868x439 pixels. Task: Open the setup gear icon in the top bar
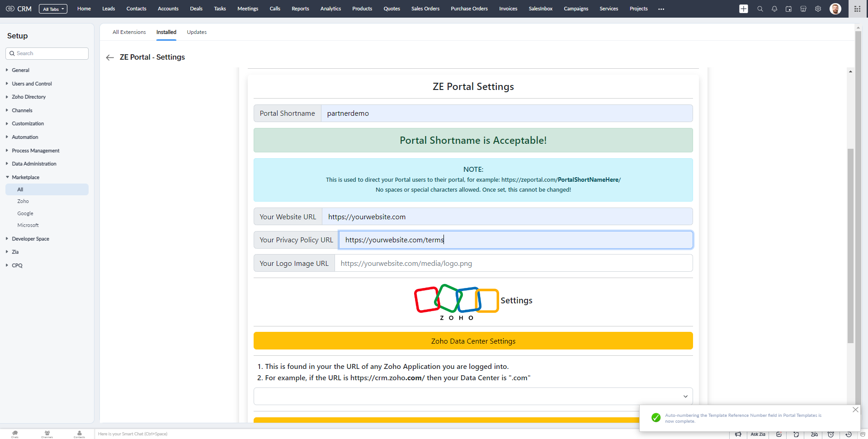pos(818,9)
